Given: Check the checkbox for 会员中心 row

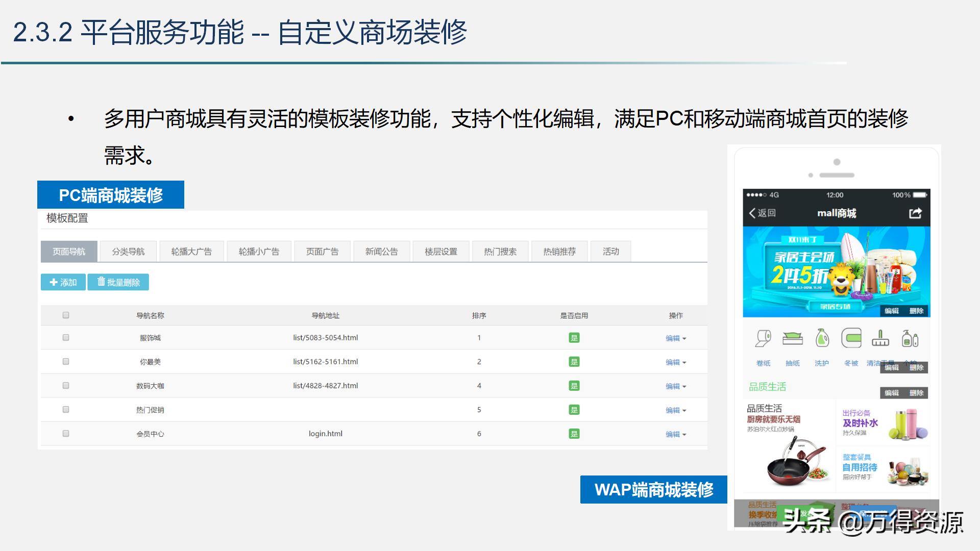Looking at the screenshot, I should (x=66, y=434).
